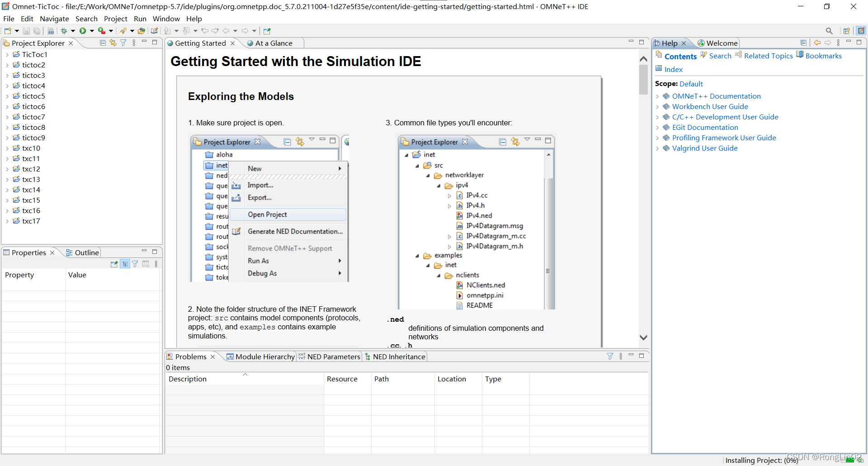Toggle Link with Editor in Project Explorer
Image resolution: width=868 pixels, height=466 pixels.
pyautogui.click(x=113, y=43)
